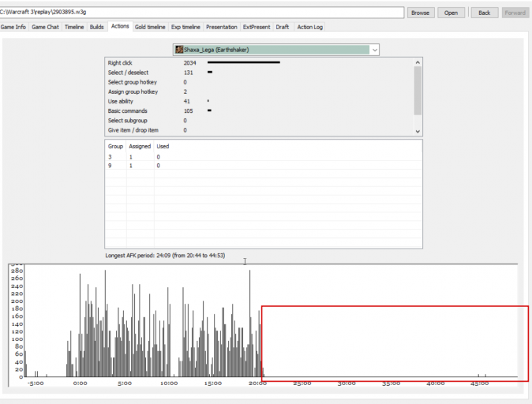532x404 pixels.
Task: Select the Basic commands row
Action: click(260, 111)
